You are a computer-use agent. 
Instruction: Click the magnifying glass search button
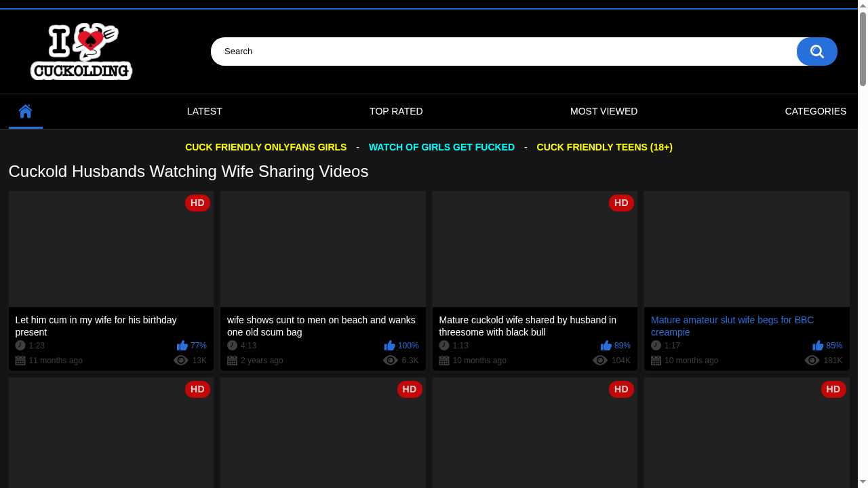[816, 52]
